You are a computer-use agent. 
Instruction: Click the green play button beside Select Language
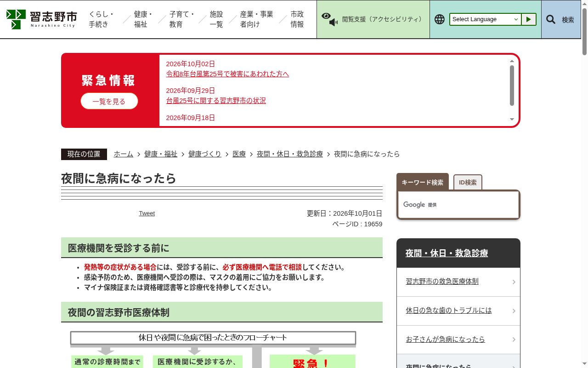tap(529, 19)
